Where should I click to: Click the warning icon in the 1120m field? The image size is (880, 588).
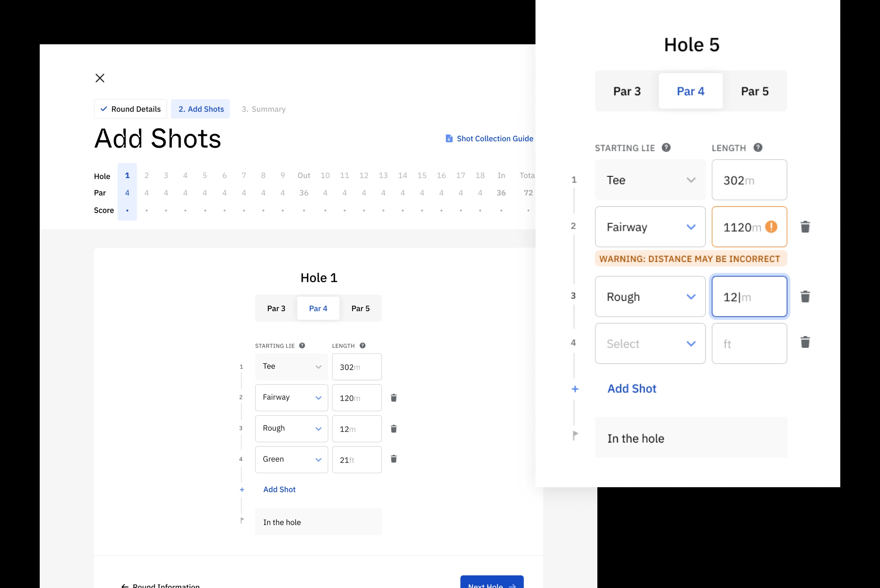click(x=771, y=227)
